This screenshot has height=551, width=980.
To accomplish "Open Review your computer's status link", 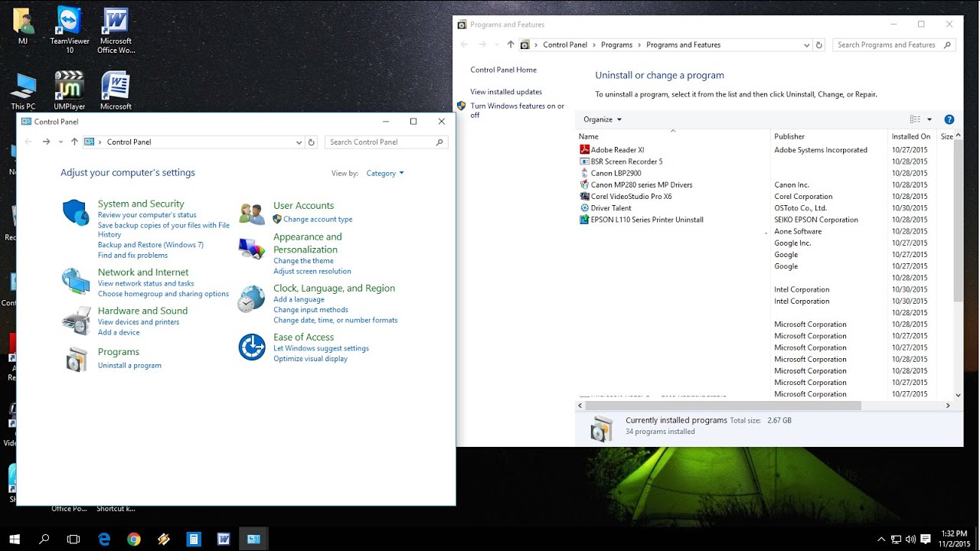I will click(147, 215).
